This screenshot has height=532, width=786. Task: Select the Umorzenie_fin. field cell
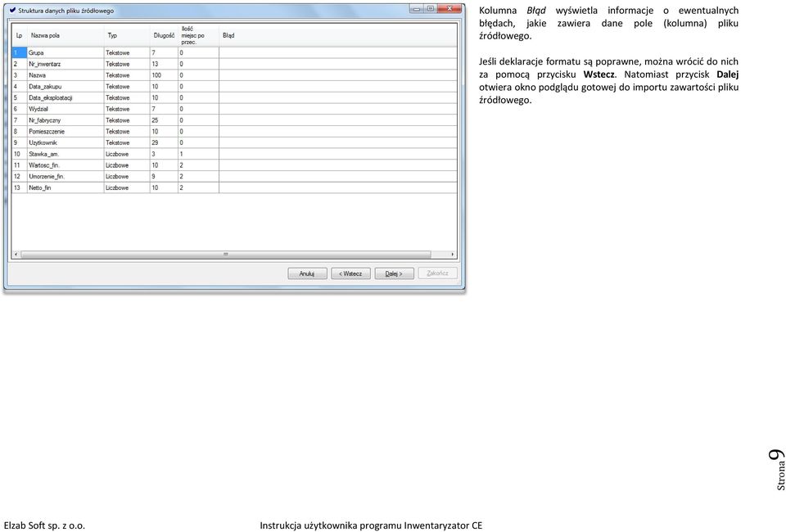point(65,176)
